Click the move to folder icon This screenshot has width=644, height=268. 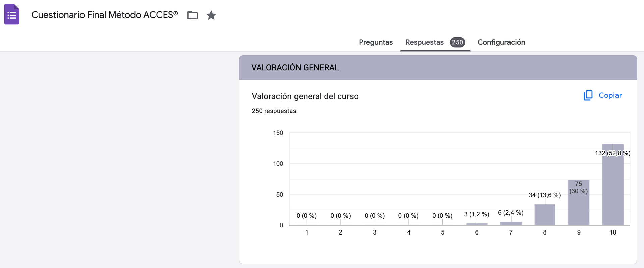tap(193, 15)
